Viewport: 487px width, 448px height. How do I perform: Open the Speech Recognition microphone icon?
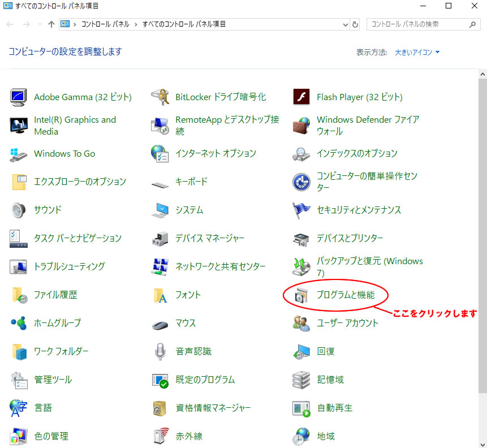pos(160,352)
